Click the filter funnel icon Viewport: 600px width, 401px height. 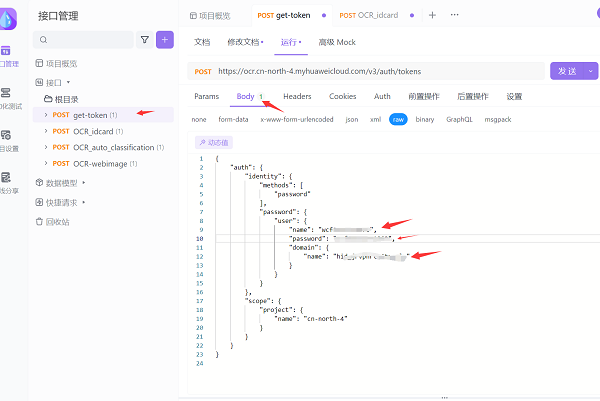tap(145, 40)
